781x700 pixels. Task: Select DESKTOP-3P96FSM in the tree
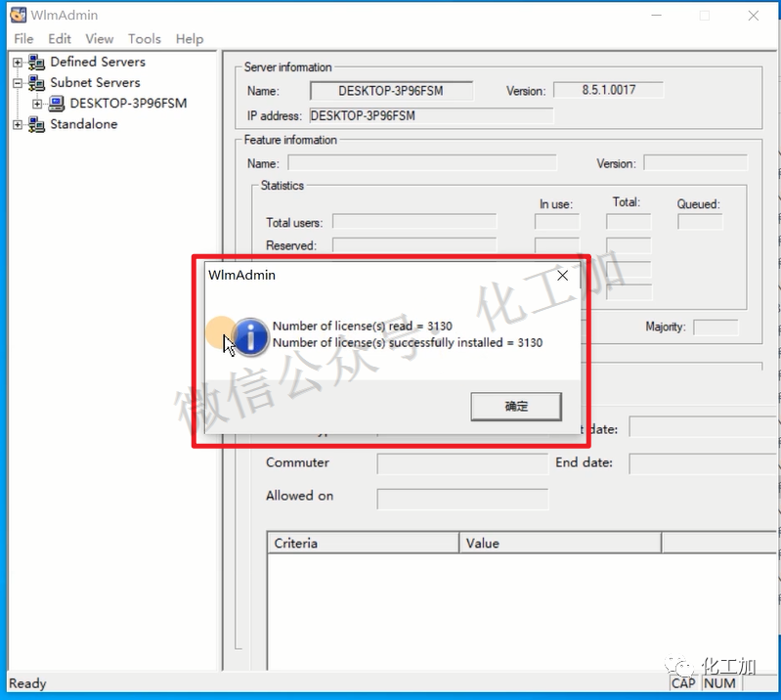tap(128, 103)
